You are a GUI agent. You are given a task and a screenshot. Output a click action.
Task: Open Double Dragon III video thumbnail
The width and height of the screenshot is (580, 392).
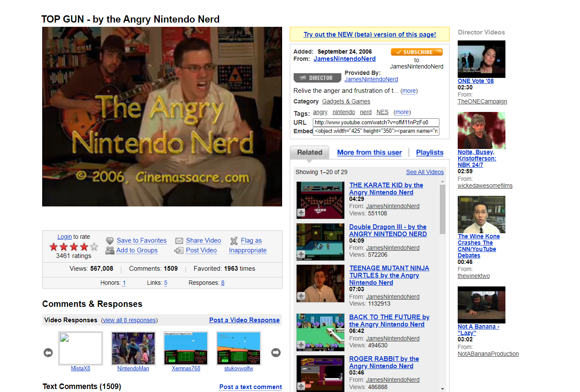click(x=320, y=242)
